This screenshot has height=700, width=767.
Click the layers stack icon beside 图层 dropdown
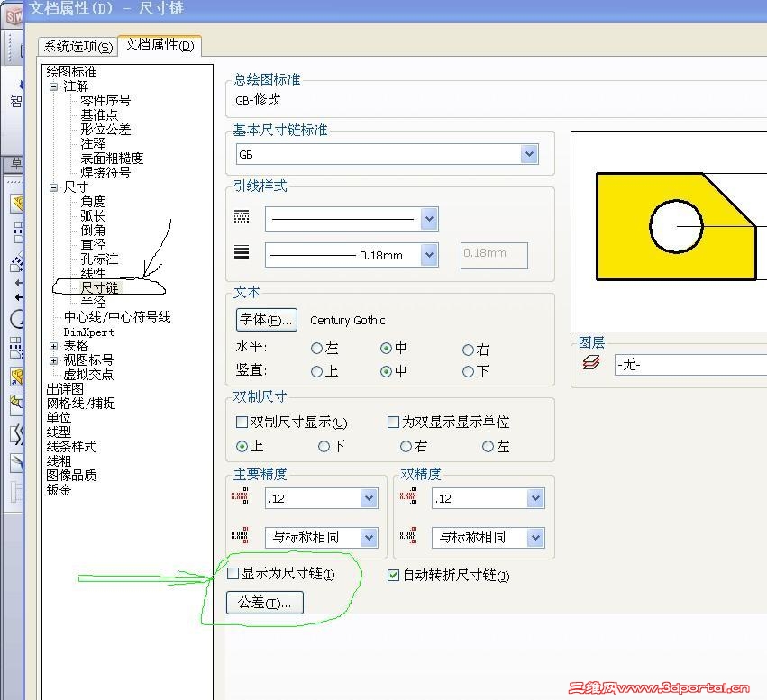(592, 363)
